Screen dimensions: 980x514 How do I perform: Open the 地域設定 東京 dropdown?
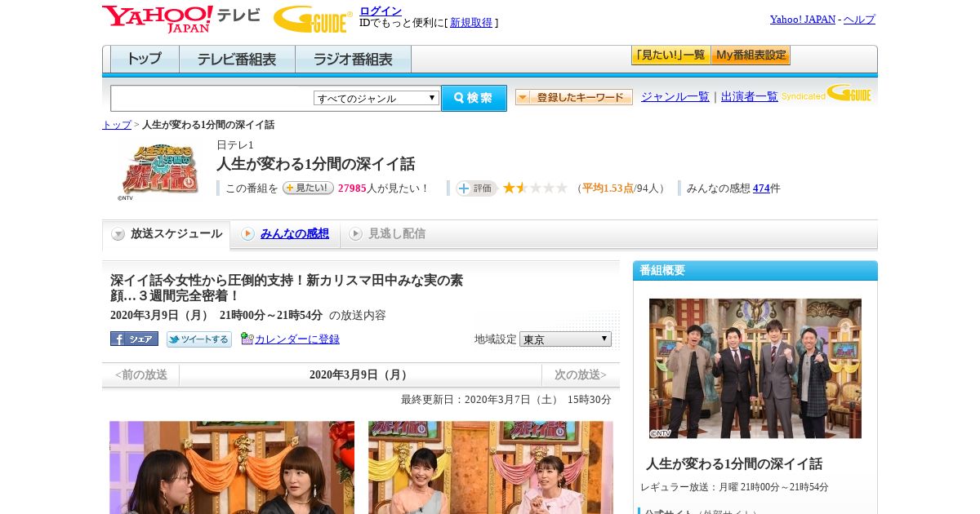click(x=565, y=339)
